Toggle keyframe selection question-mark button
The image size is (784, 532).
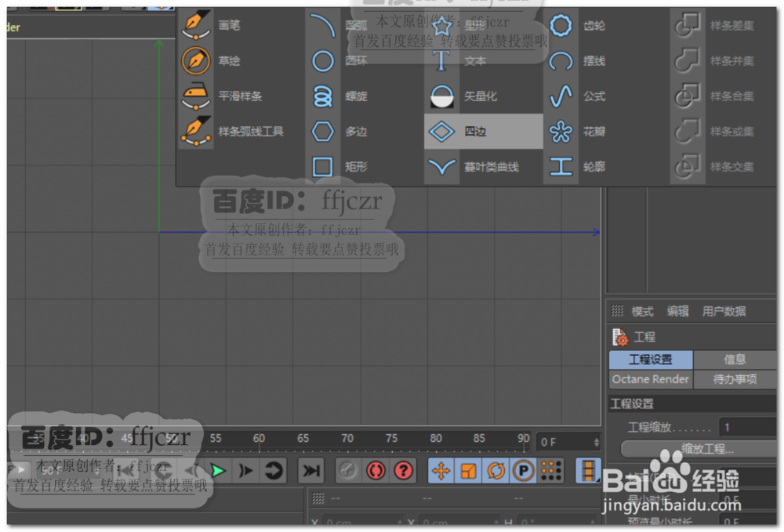pyautogui.click(x=403, y=471)
